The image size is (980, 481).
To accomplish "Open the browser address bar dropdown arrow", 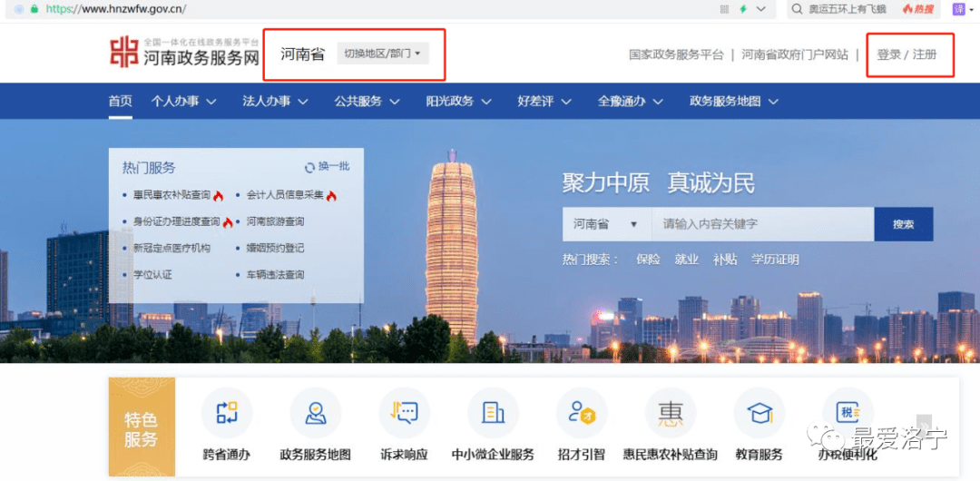I will 760,9.
